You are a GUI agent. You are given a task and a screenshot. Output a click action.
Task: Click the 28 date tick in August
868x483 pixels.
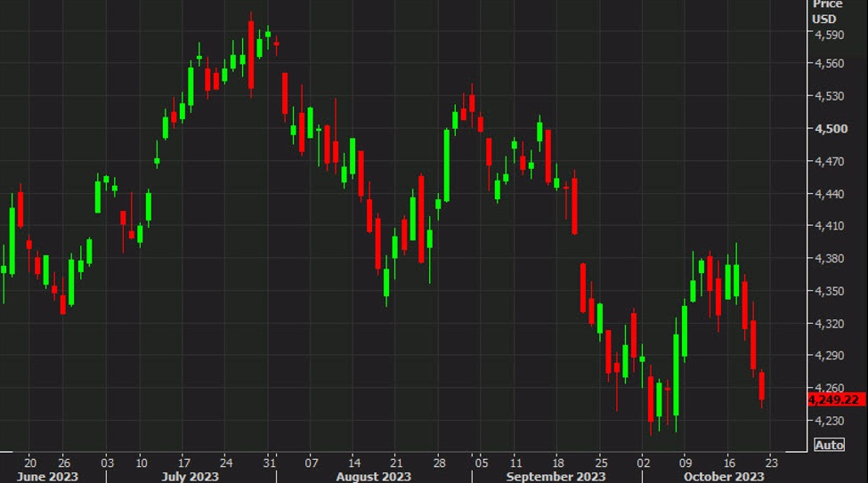pos(439,463)
